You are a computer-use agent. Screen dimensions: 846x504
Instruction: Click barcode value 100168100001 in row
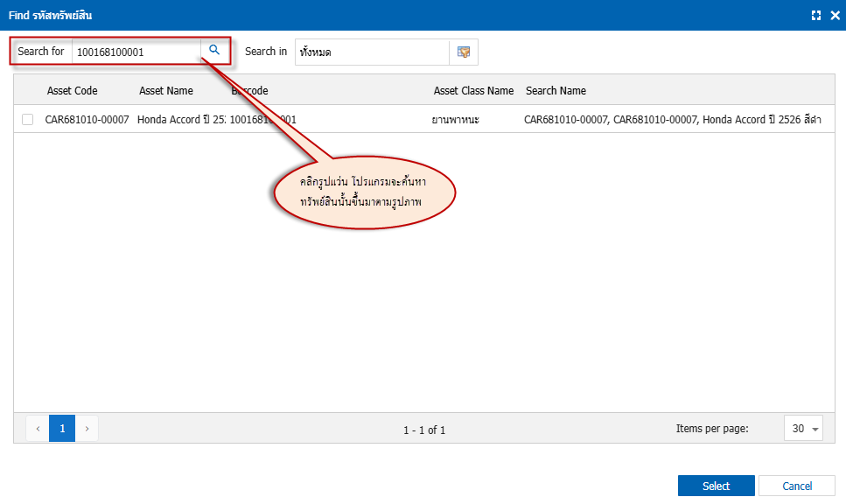262,119
